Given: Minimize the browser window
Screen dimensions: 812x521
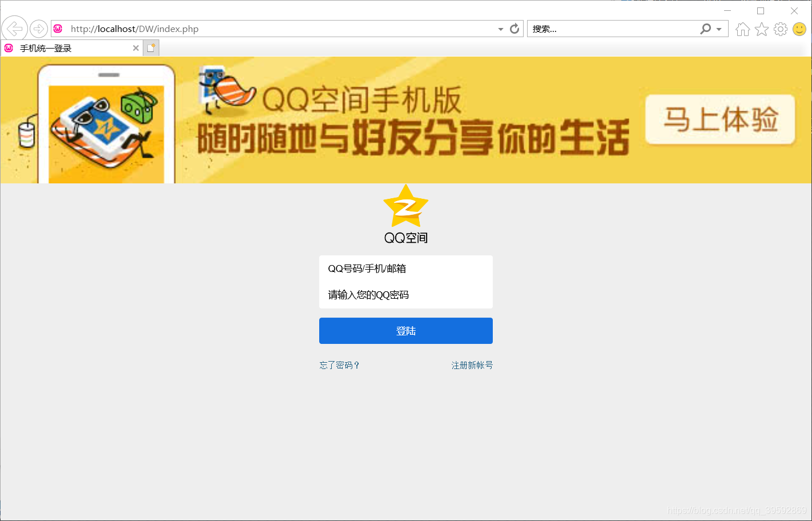Looking at the screenshot, I should click(x=727, y=11).
